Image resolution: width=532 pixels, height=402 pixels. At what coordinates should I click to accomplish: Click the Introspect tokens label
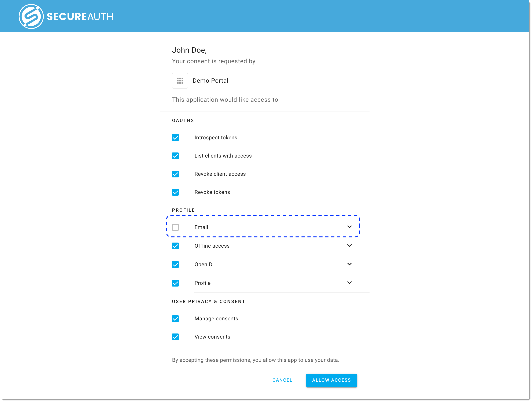coord(216,137)
